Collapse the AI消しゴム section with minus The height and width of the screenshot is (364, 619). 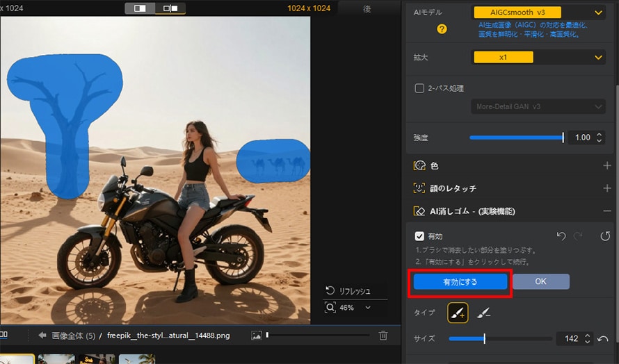click(606, 211)
